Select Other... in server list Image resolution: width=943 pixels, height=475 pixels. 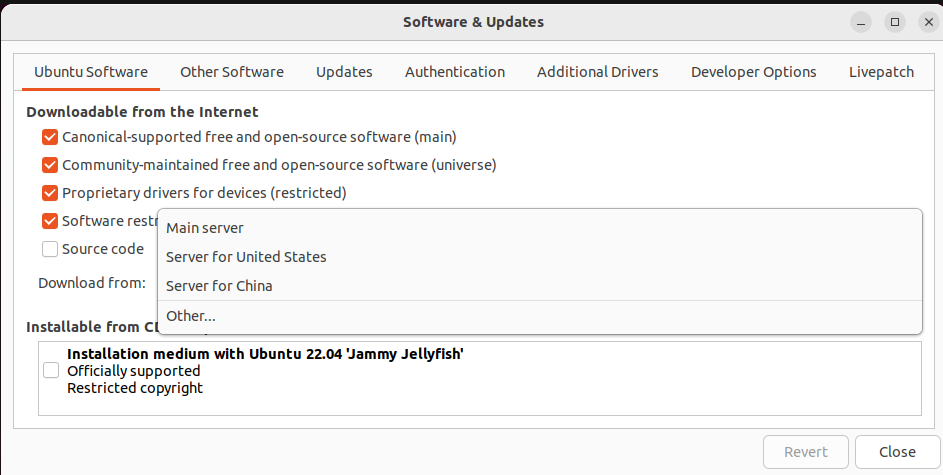click(539, 316)
